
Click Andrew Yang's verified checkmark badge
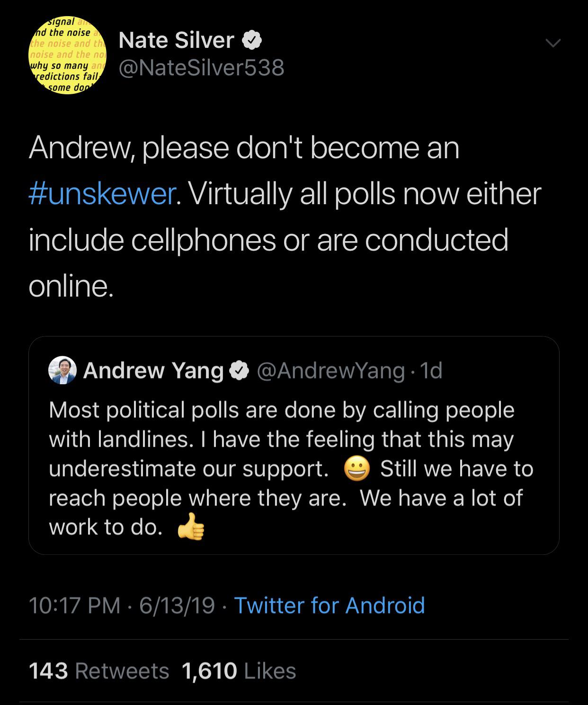(x=240, y=371)
